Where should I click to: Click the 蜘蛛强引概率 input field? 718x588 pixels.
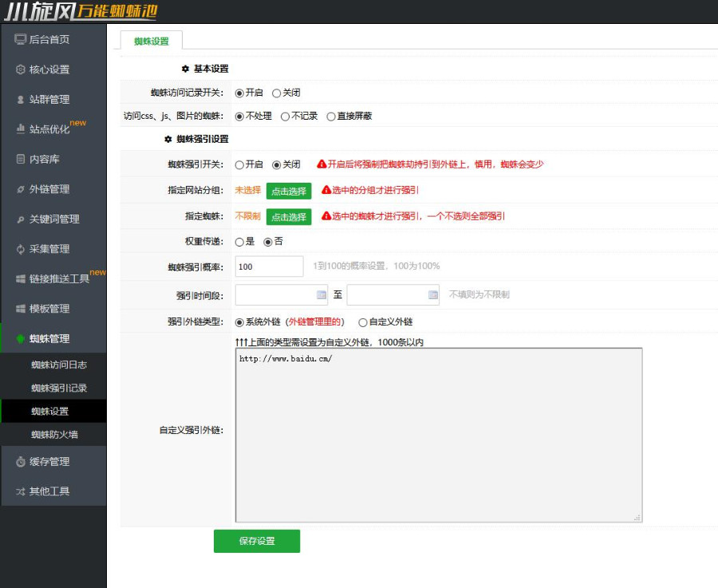(x=269, y=266)
